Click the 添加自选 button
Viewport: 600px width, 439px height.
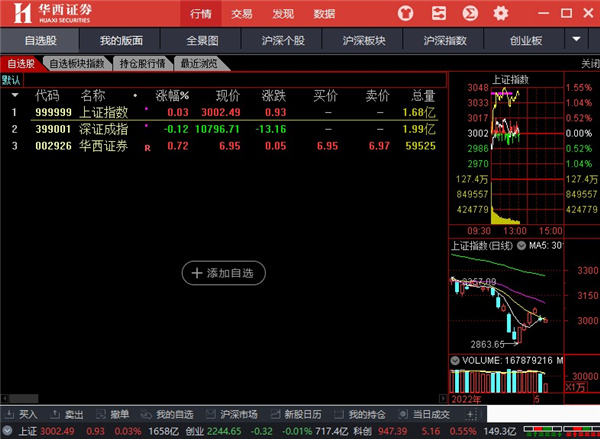point(223,273)
